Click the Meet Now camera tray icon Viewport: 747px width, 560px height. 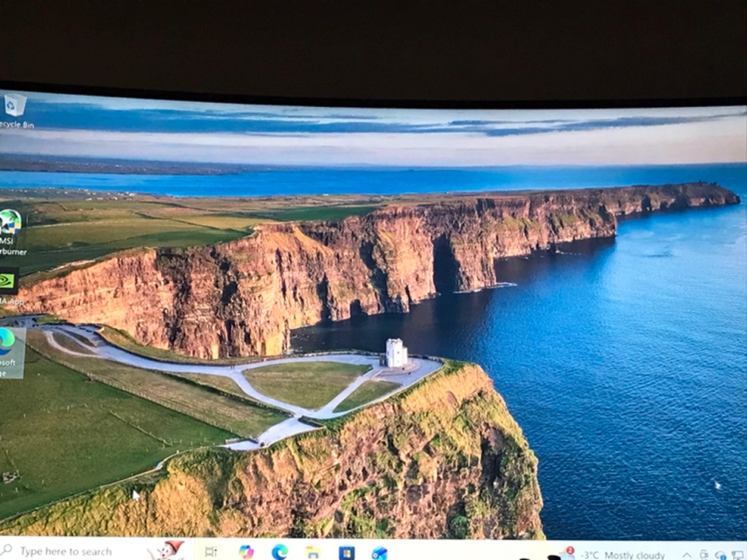pyautogui.click(x=703, y=555)
